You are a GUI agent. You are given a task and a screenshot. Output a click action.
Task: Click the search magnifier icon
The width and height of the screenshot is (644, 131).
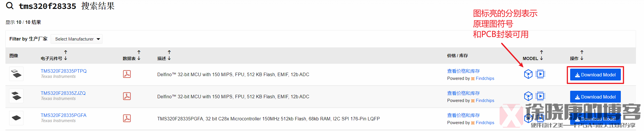(x=10, y=6)
